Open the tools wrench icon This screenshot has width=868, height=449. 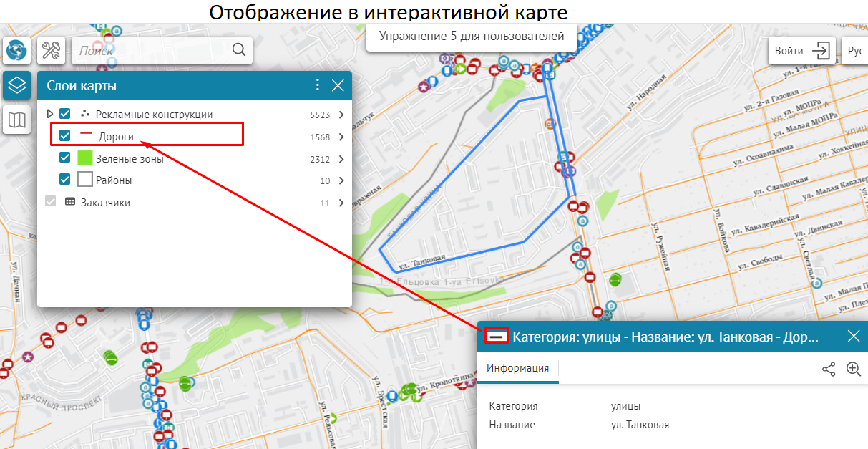[51, 51]
